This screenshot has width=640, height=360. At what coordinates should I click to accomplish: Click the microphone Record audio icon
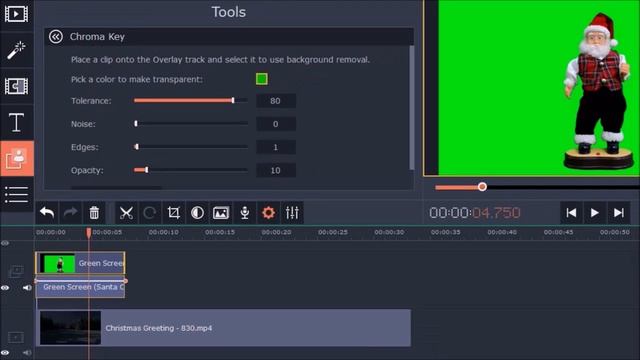244,213
